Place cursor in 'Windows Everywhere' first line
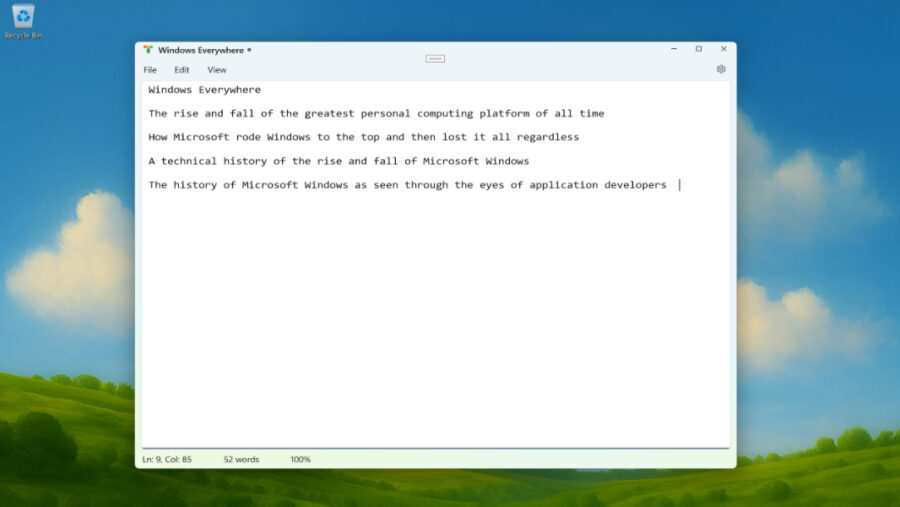 204,90
